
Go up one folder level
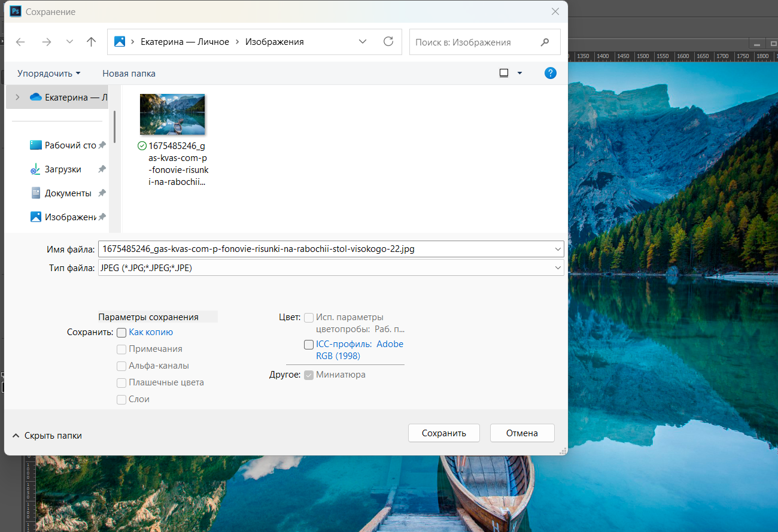[91, 42]
